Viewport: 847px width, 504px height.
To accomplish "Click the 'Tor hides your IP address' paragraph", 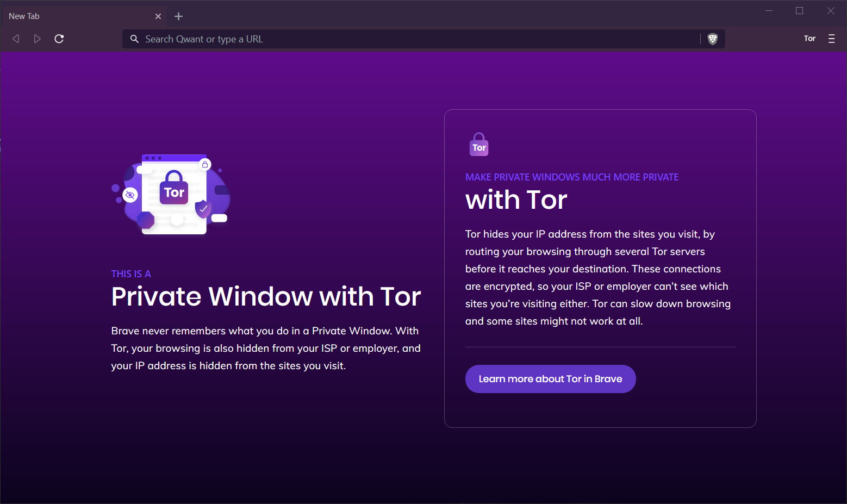I will (x=598, y=278).
